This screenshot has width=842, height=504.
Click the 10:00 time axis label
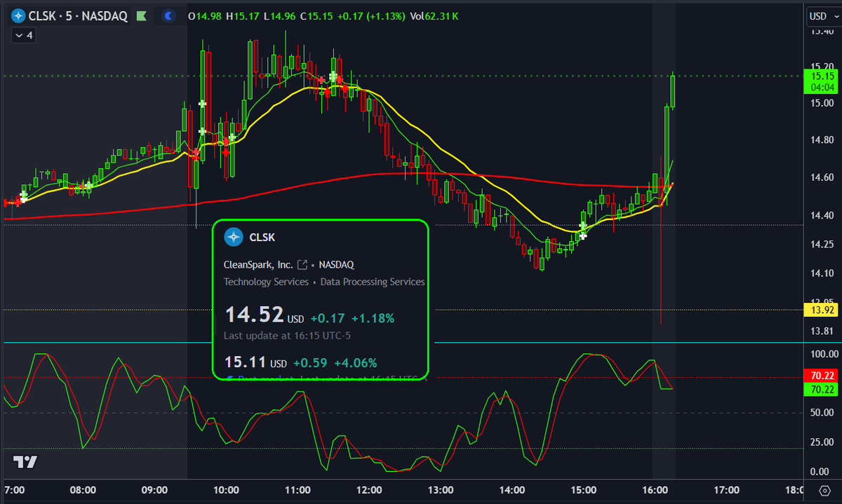226,490
